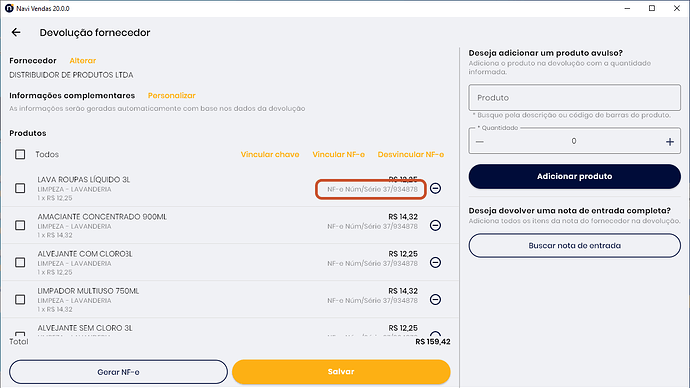
Task: Tick the LIMPADOR MULTIUSO 750ML checkbox
Action: coord(20,300)
